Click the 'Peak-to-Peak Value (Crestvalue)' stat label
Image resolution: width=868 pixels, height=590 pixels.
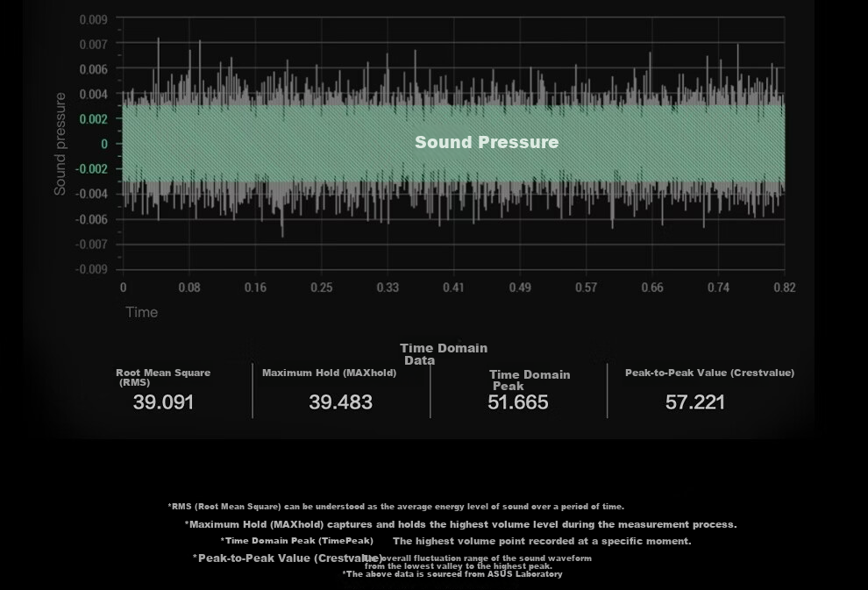pyautogui.click(x=709, y=373)
